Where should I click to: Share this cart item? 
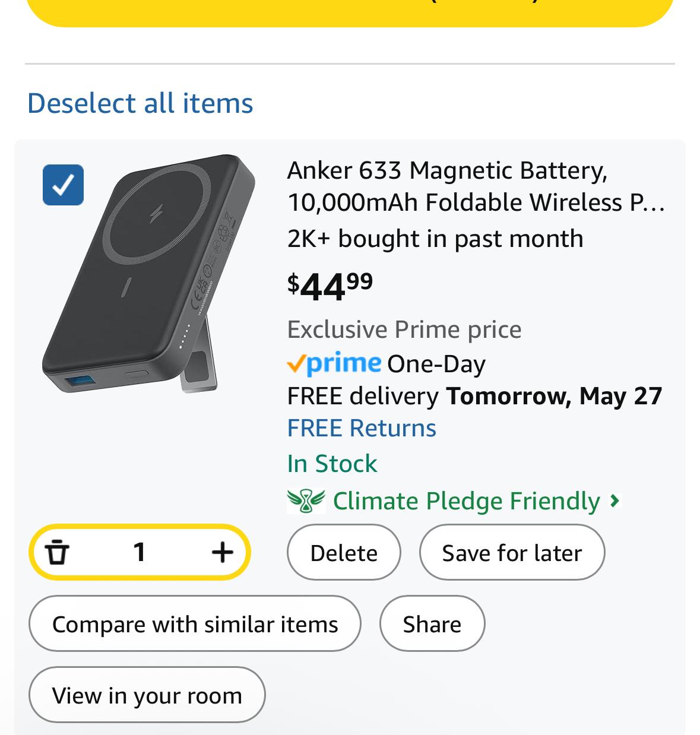pyautogui.click(x=432, y=623)
